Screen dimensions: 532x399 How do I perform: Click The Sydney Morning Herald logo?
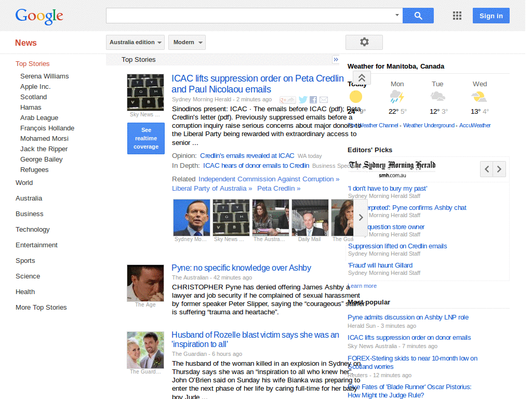392,169
